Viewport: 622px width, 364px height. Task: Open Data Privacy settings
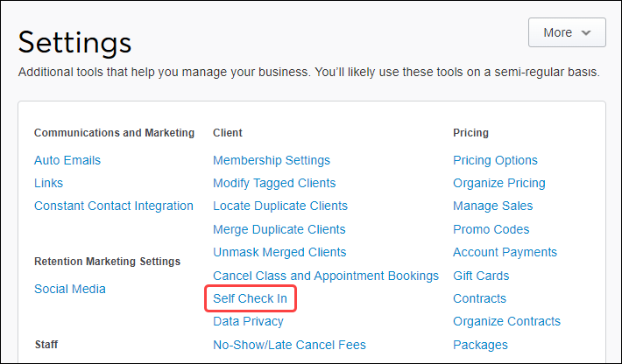click(248, 321)
